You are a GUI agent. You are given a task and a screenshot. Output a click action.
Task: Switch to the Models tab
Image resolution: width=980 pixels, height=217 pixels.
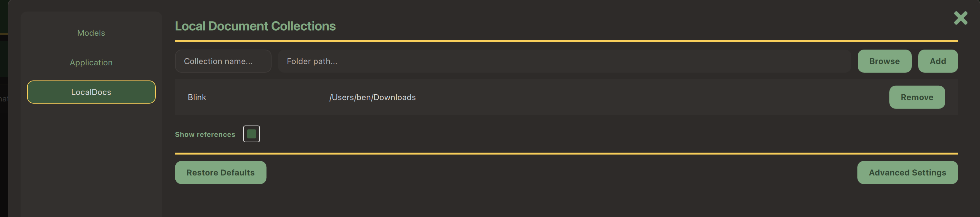point(91,33)
